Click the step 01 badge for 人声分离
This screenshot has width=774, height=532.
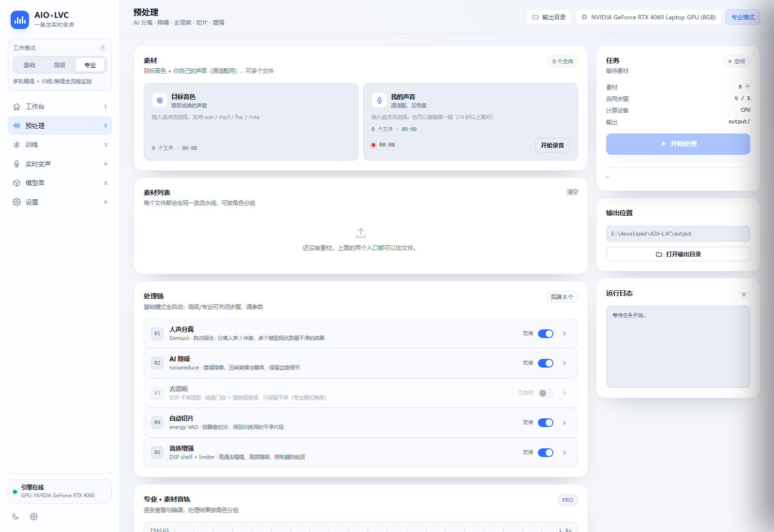coord(157,333)
